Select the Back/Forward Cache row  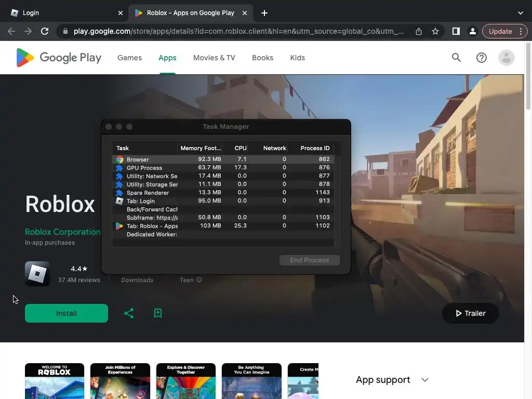223,209
